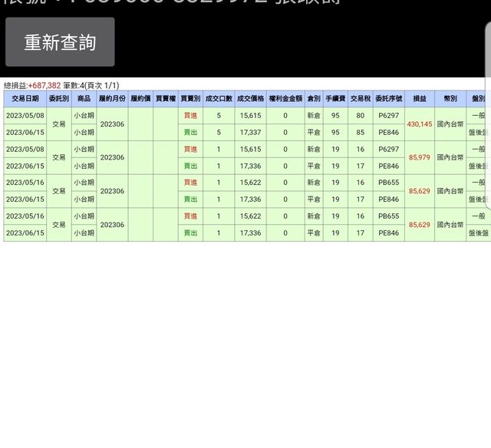Click the 履約月份 column header
Viewport: 491px width, 448px height.
pyautogui.click(x=112, y=99)
